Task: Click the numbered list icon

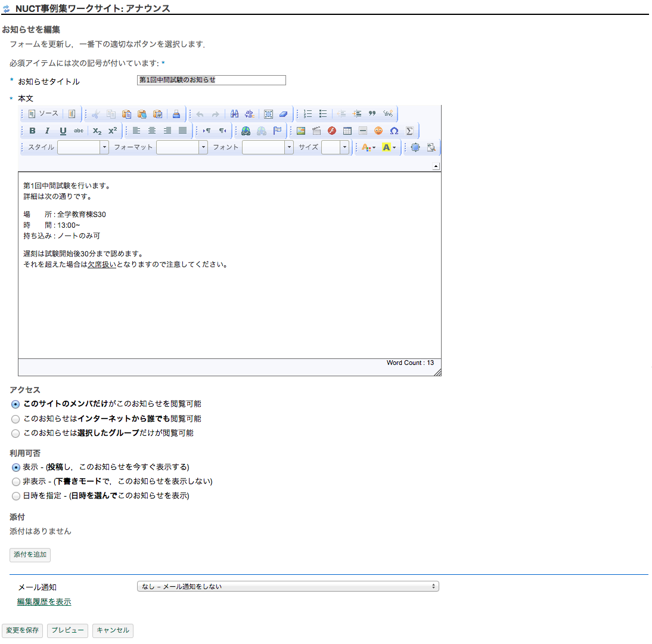Action: pos(308,114)
